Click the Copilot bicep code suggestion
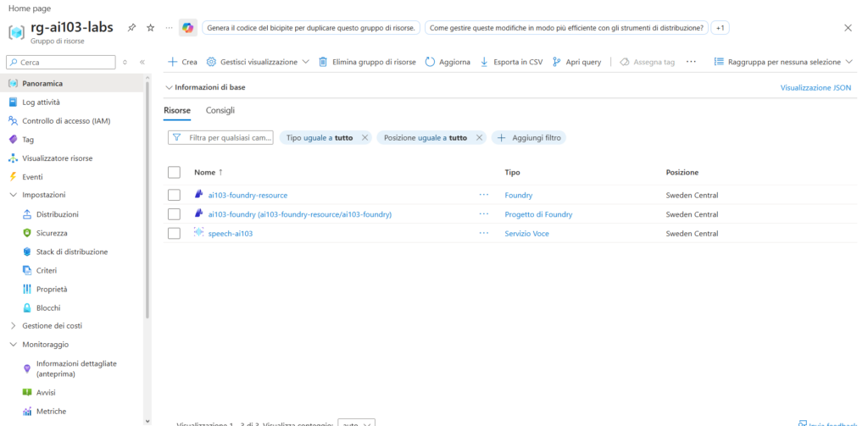868x426 pixels. click(310, 28)
